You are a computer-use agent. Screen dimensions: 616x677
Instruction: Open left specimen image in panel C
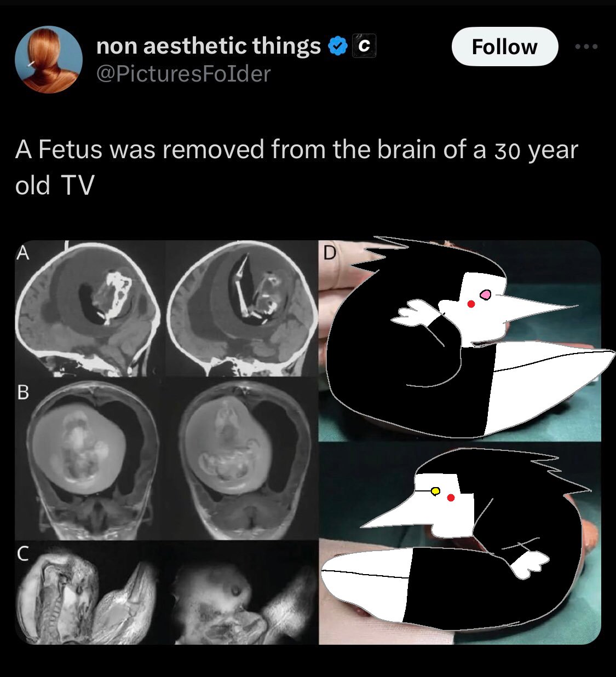90,593
